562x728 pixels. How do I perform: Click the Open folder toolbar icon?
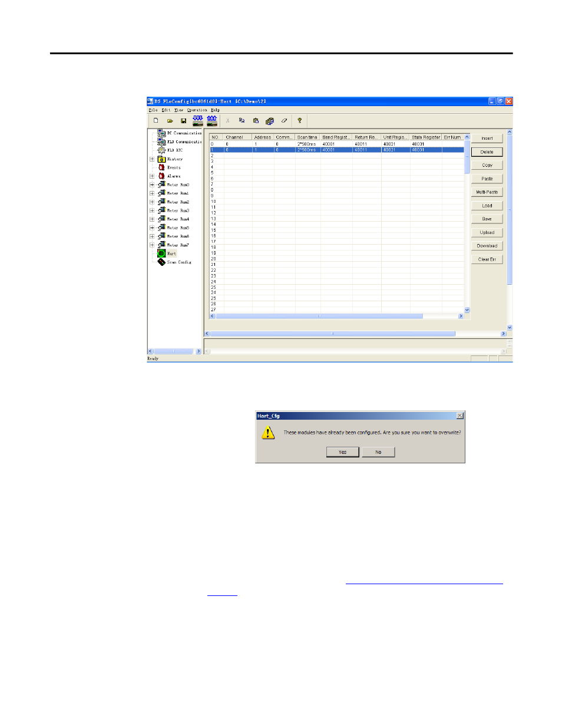(170, 120)
